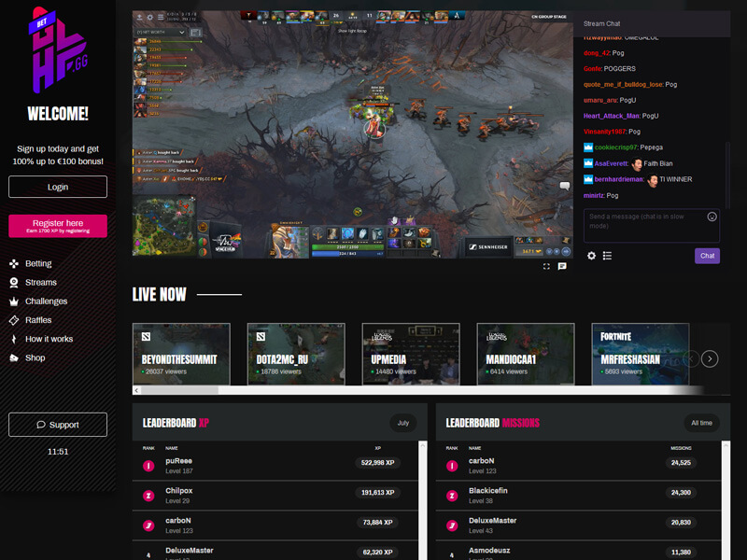This screenshot has width=747, height=560.
Task: Click the Login button
Action: pyautogui.click(x=58, y=187)
